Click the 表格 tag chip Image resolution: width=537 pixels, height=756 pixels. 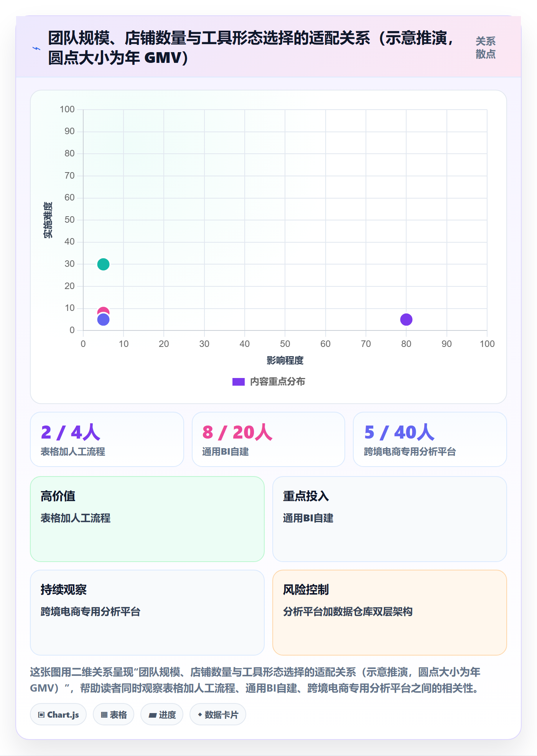pos(114,715)
